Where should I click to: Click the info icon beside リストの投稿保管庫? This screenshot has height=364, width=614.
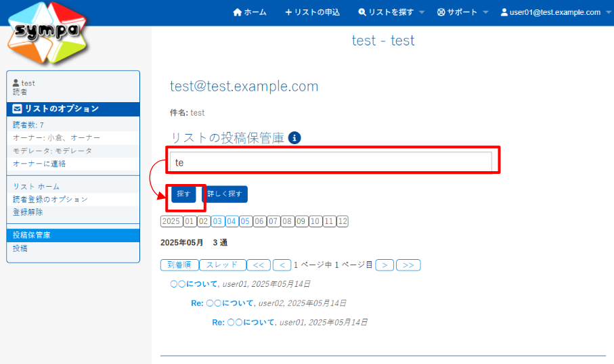pyautogui.click(x=294, y=138)
